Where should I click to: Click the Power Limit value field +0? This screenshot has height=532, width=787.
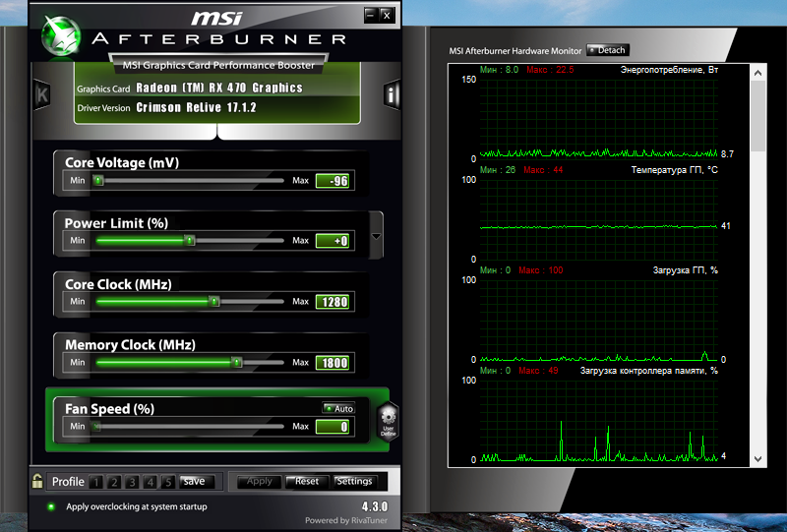[333, 241]
